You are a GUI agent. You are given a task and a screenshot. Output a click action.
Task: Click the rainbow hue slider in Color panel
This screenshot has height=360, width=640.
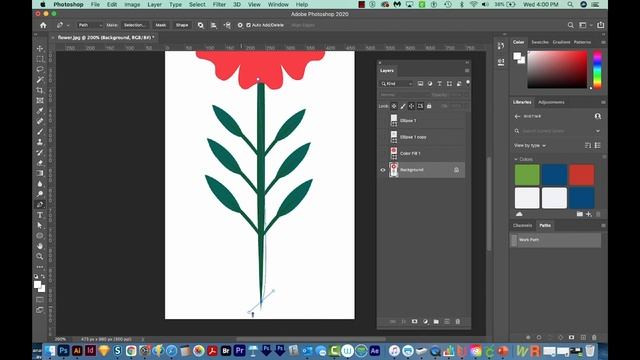(x=597, y=69)
